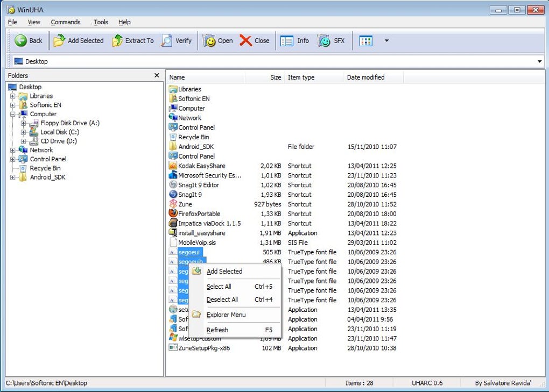
Task: Expand the Libraries tree node
Action: coord(12,96)
